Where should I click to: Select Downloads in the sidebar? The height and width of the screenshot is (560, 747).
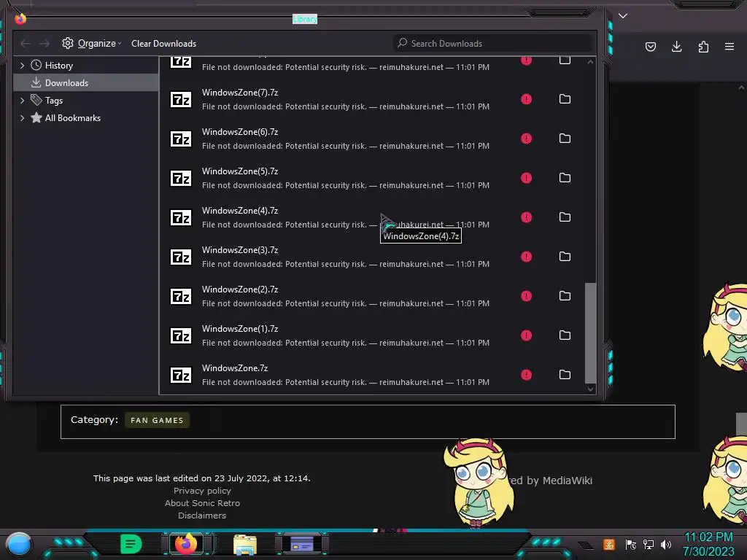(86, 83)
